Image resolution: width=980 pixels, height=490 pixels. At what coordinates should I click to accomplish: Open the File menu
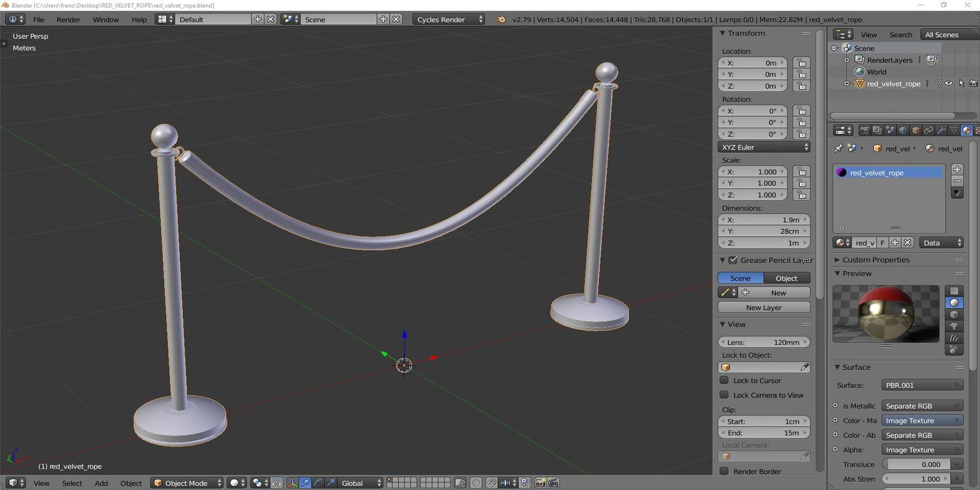38,19
